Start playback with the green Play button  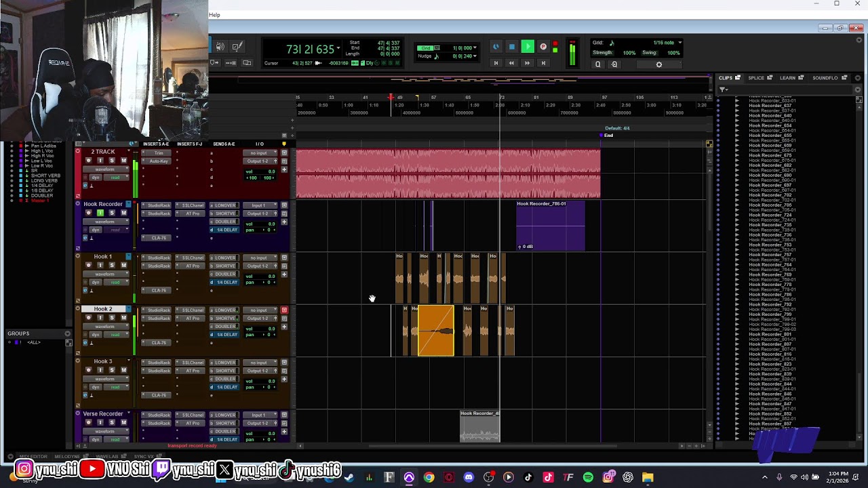[528, 47]
